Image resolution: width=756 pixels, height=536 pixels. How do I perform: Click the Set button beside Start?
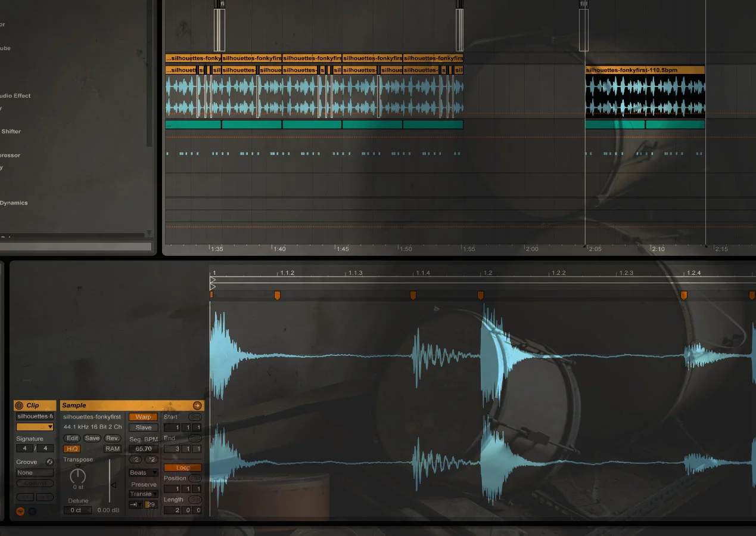click(x=195, y=417)
